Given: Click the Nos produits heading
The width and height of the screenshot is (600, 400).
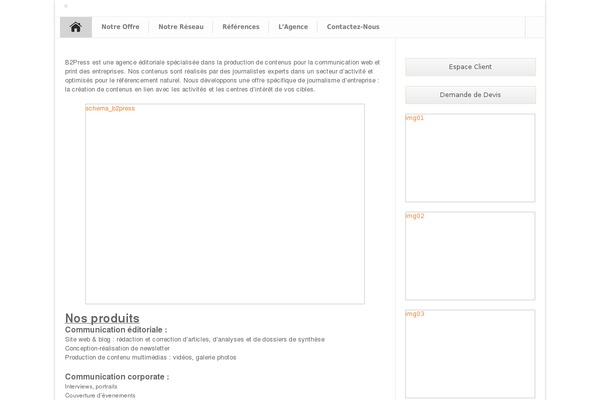Looking at the screenshot, I should [x=102, y=318].
